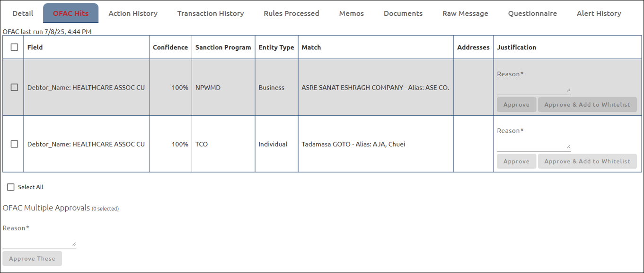Screen dimensions: 644x273
Task: Focus the Multiple Approvals Reason field
Action: (39, 242)
